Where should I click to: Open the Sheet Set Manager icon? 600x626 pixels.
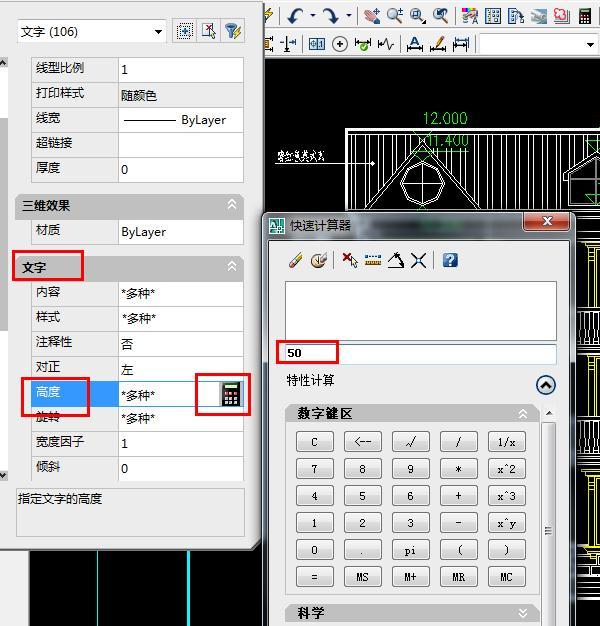click(x=539, y=16)
